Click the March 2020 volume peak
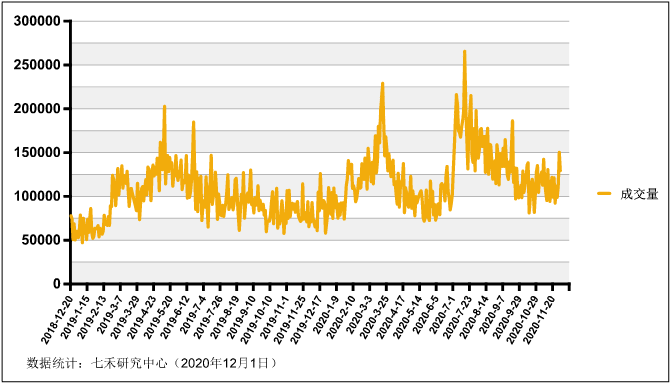670x384 pixels. point(382,84)
